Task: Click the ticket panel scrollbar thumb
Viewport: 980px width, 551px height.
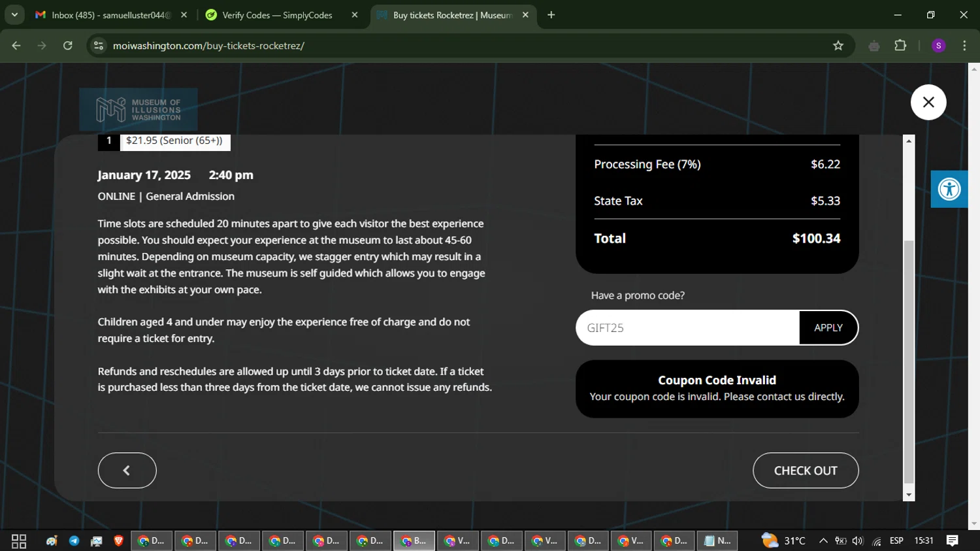Action: 908,361
